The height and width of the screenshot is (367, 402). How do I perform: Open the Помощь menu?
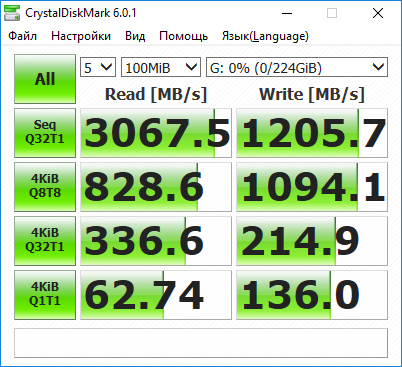click(184, 36)
